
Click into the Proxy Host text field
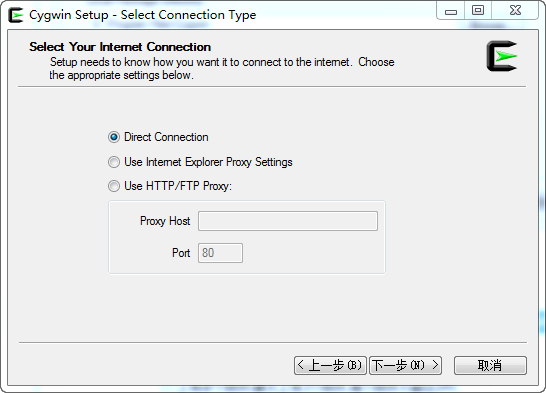(x=288, y=221)
